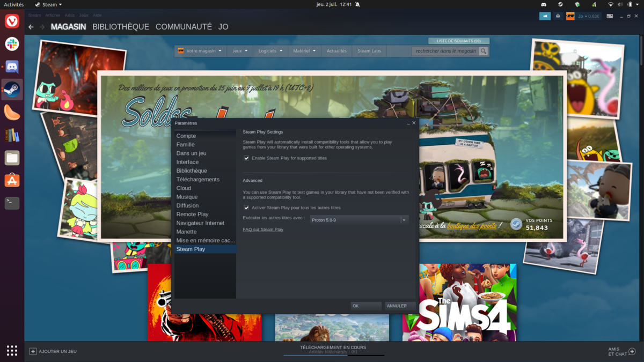Expand the Votre magasin dropdown
Viewport: 644px width, 362px height.
(x=200, y=51)
